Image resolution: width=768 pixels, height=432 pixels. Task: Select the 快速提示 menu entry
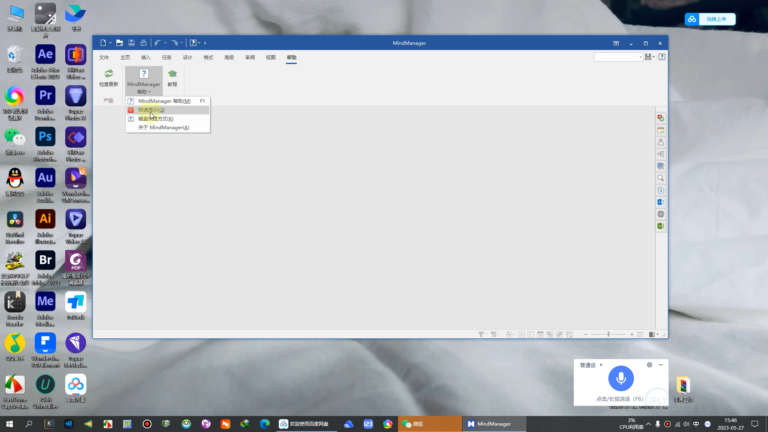[x=168, y=110]
